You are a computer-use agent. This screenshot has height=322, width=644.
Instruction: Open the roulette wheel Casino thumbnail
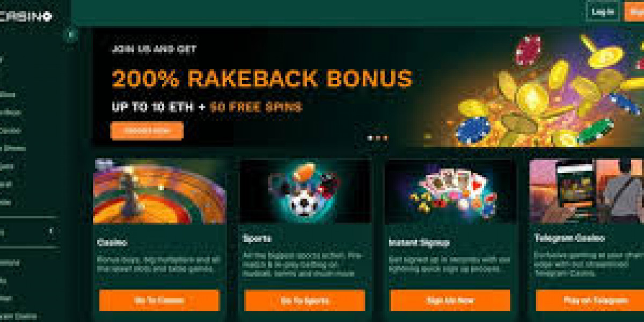pyautogui.click(x=159, y=191)
